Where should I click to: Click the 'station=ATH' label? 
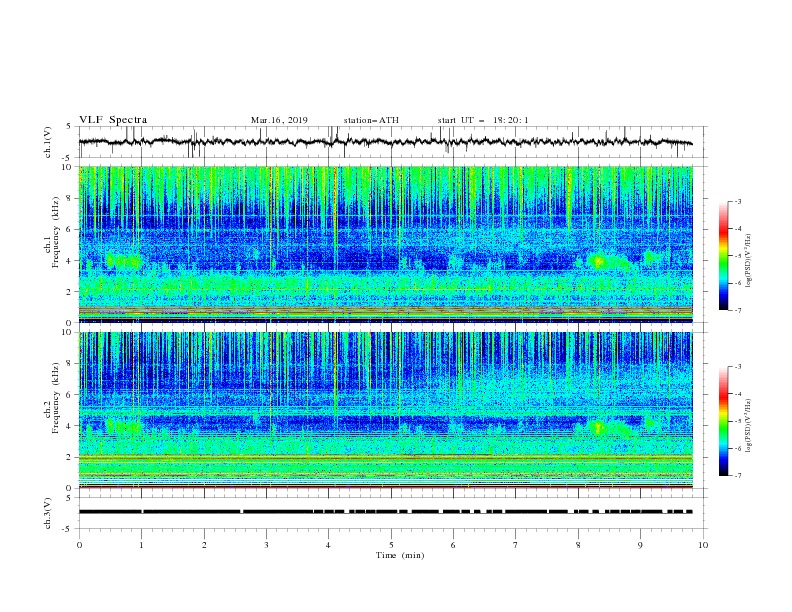tap(371, 120)
